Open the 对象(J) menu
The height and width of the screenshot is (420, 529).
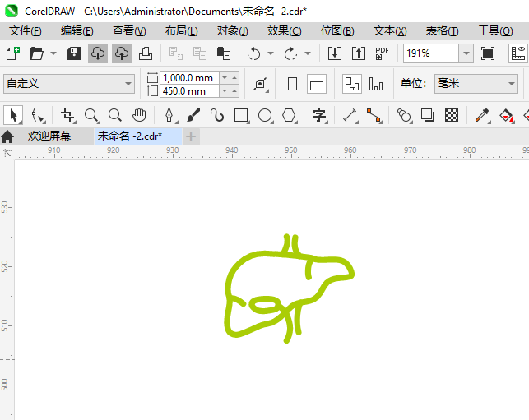point(233,31)
